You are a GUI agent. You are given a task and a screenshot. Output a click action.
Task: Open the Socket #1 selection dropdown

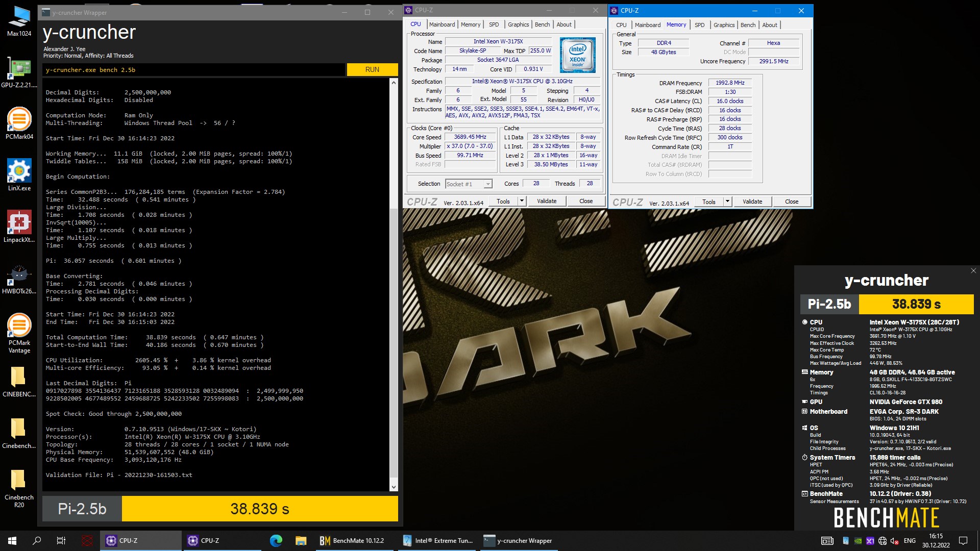469,184
